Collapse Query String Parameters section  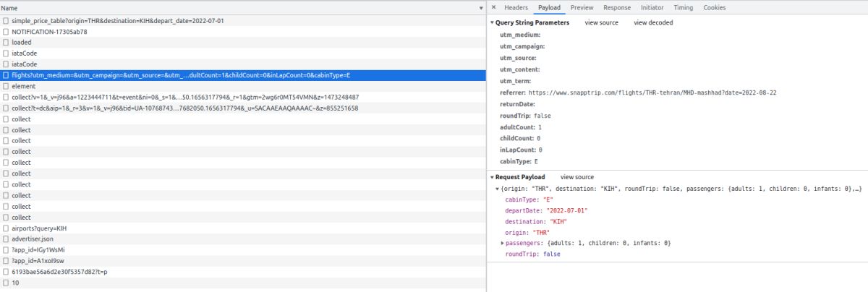point(492,23)
